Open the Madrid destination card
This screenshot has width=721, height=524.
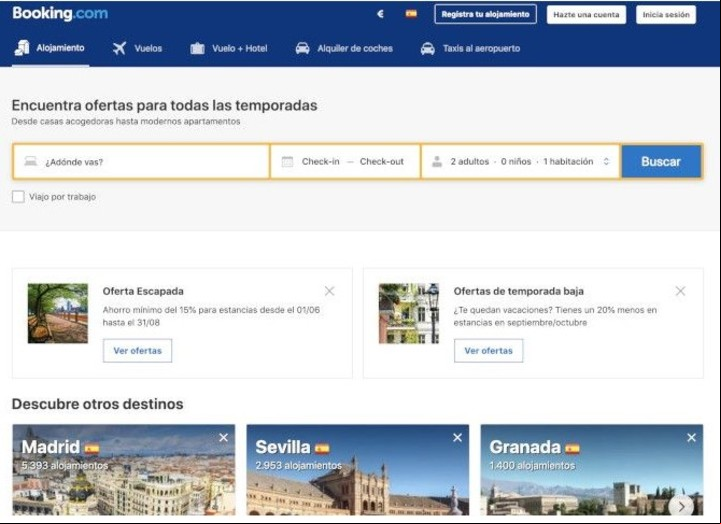coord(124,469)
